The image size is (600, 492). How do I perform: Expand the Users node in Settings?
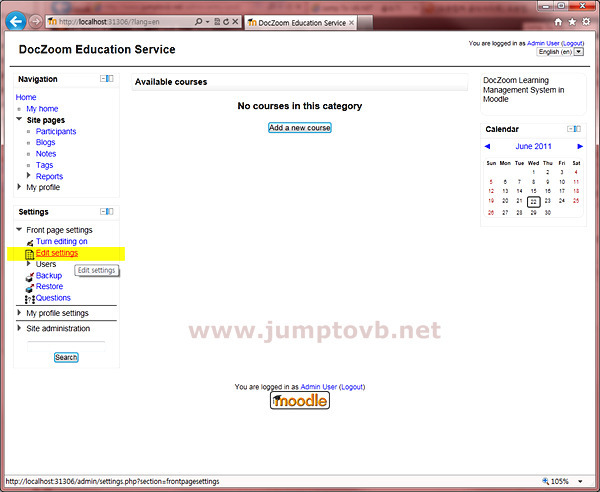[28, 264]
